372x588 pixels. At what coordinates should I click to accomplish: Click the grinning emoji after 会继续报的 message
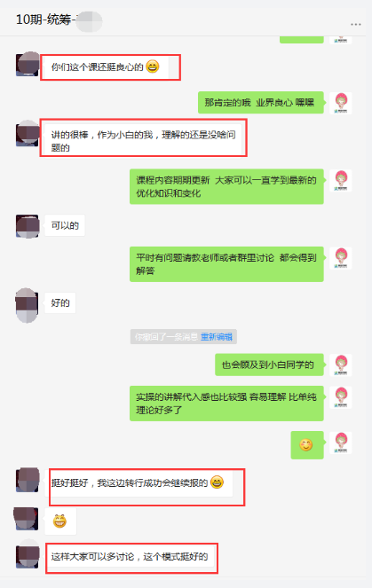(217, 482)
